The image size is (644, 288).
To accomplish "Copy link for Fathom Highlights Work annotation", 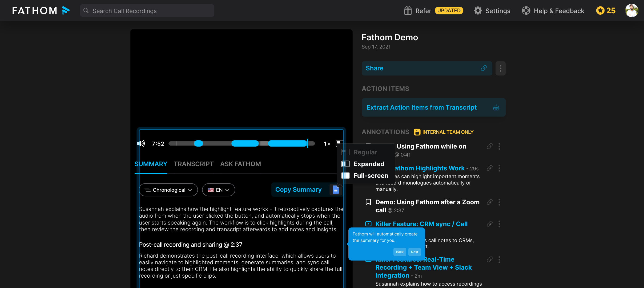I will (x=490, y=168).
